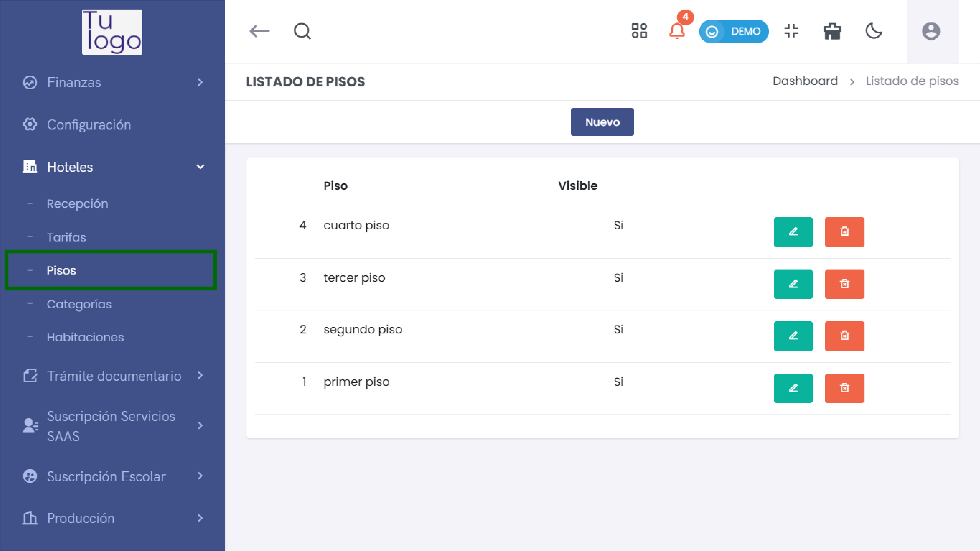
Task: Go to the Dashboard breadcrumb link
Action: tap(805, 81)
